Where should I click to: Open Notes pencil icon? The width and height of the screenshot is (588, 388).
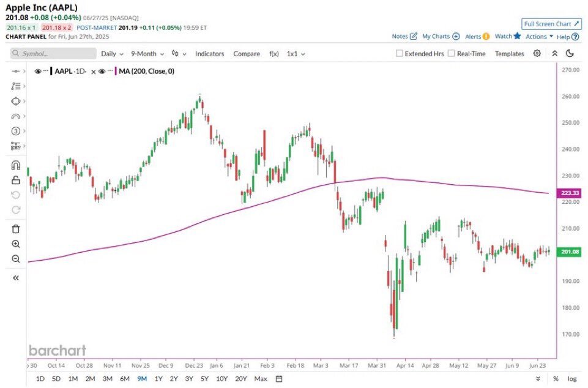[413, 36]
